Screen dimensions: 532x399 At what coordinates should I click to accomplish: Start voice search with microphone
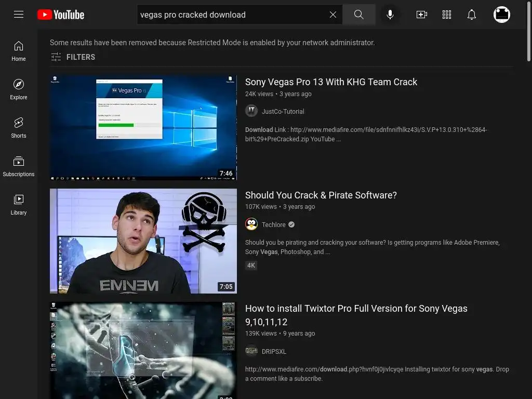click(x=390, y=15)
